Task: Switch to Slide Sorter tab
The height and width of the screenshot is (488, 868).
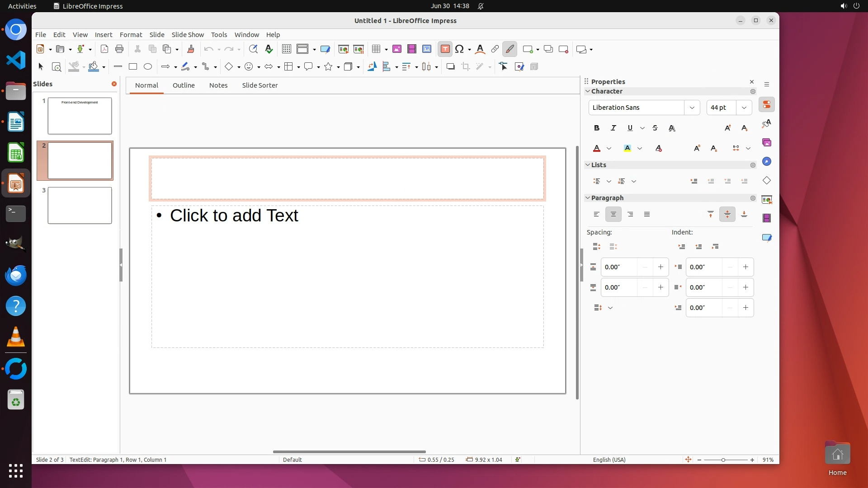Action: pos(259,85)
